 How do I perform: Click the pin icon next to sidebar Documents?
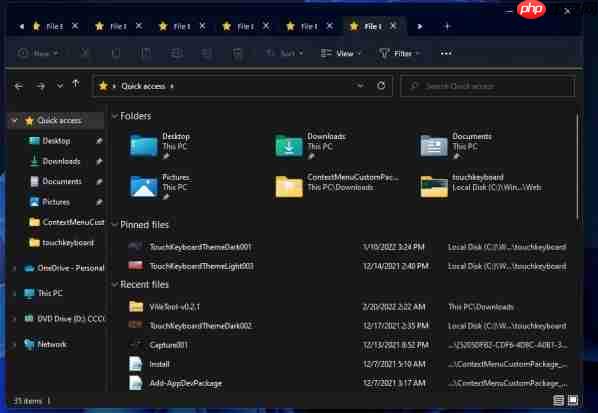[99, 182]
